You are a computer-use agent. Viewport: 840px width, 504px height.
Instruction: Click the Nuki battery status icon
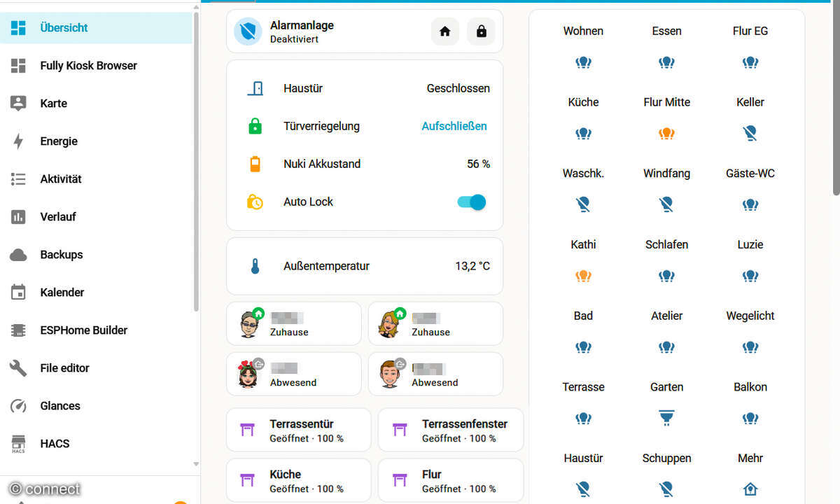coord(256,164)
